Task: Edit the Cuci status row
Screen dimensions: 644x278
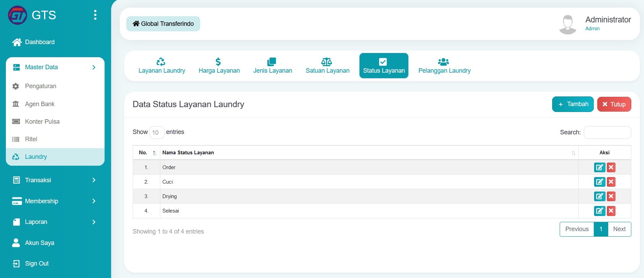Action: (600, 182)
